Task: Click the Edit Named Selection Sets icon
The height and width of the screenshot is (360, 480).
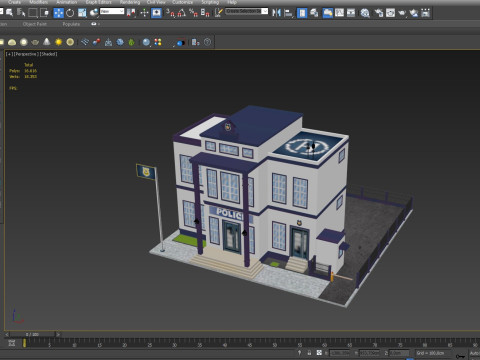Action: coord(218,13)
